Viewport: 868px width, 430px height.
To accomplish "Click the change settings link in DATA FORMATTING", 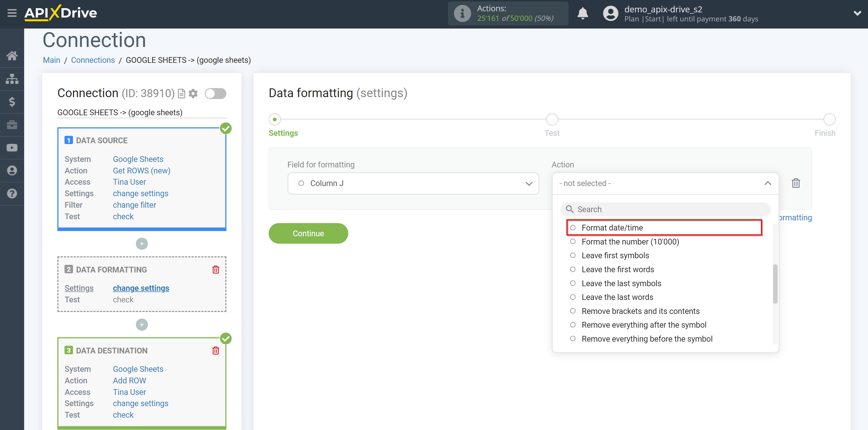I will tap(141, 288).
